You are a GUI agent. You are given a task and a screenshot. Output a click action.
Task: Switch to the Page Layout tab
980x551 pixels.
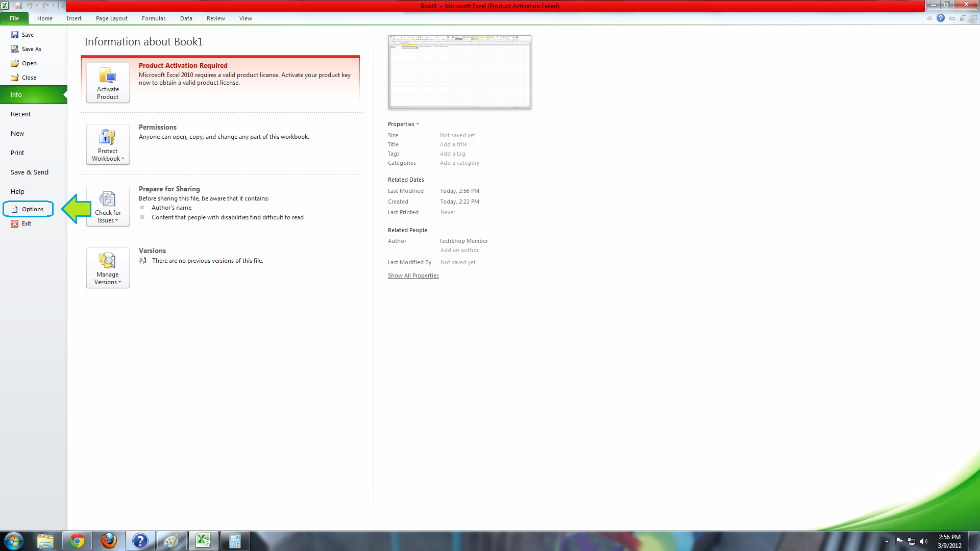point(112,18)
